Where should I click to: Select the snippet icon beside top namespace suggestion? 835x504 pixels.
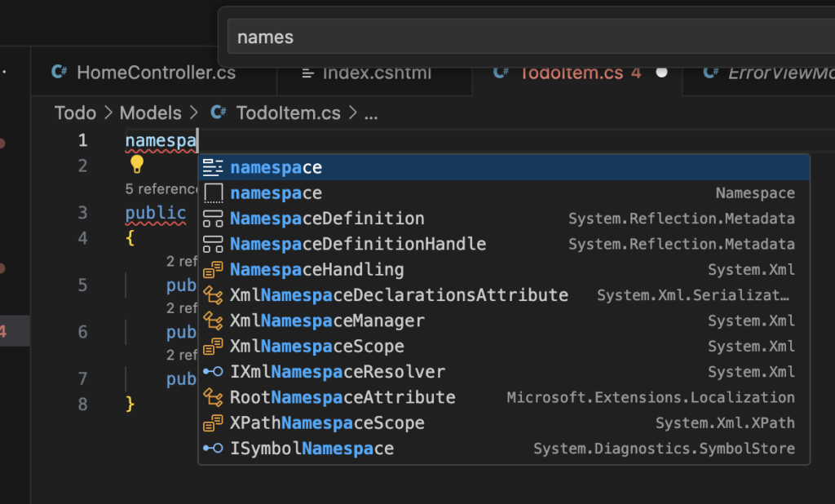tap(214, 166)
